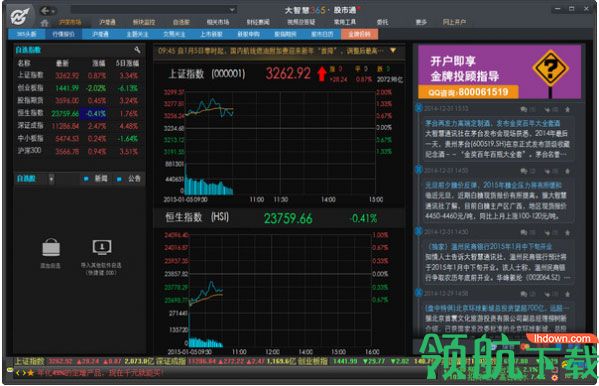This screenshot has width=599, height=386.
Task: Switch to the 行情报价 tab
Action: pyautogui.click(x=63, y=34)
